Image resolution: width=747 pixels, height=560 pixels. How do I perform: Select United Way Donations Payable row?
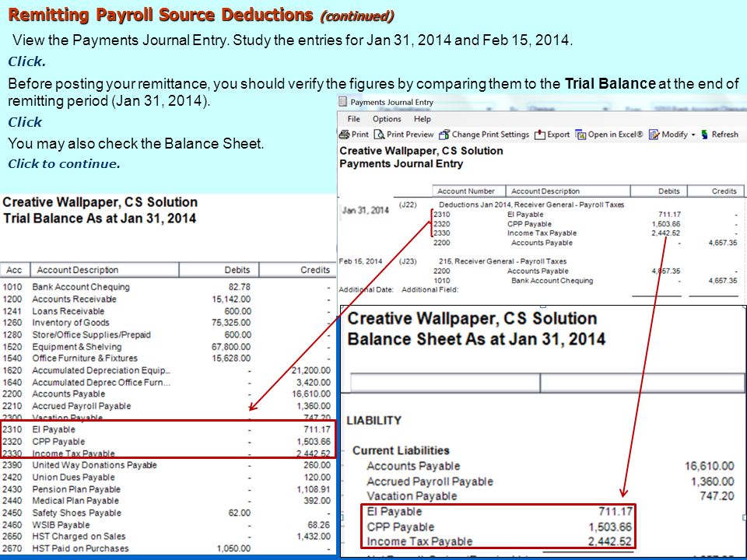(167, 465)
